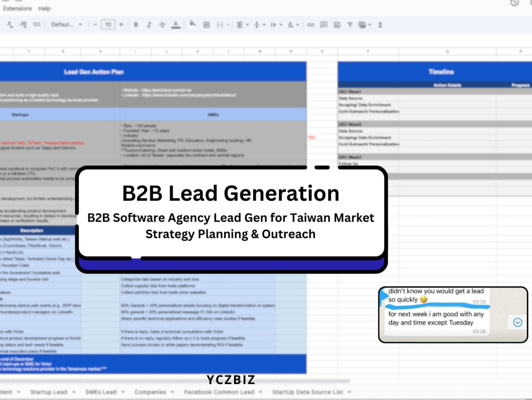Screen dimensions: 532x400
Task: Open SMEs Lead tab dropdown arrow
Action: click(123, 392)
